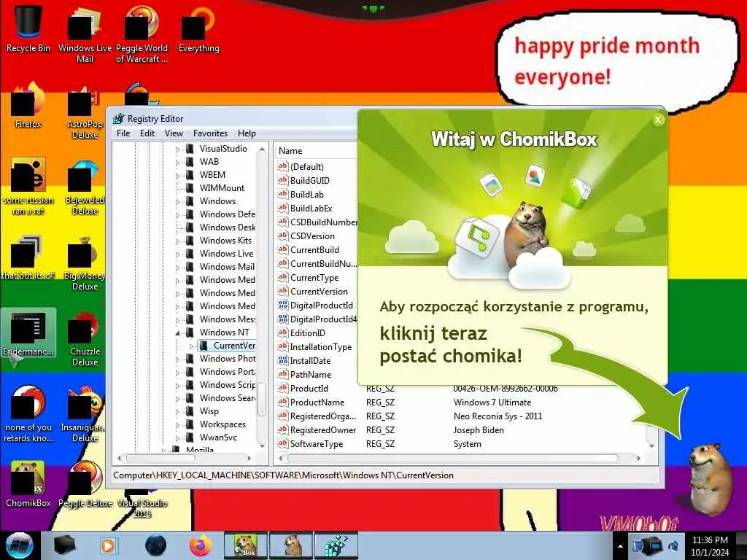Close the ChomikBox welcome popup

[x=658, y=120]
